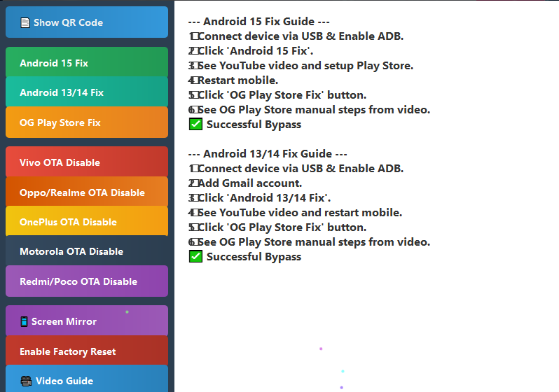Click the phone icon beside Screen Mirror

coord(25,322)
